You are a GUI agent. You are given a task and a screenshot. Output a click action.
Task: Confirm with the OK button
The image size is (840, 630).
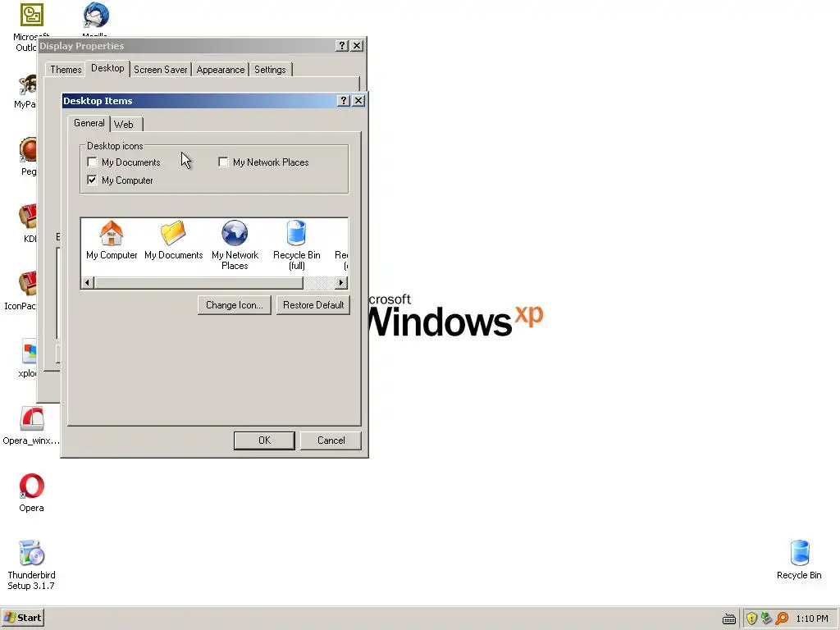[264, 441]
